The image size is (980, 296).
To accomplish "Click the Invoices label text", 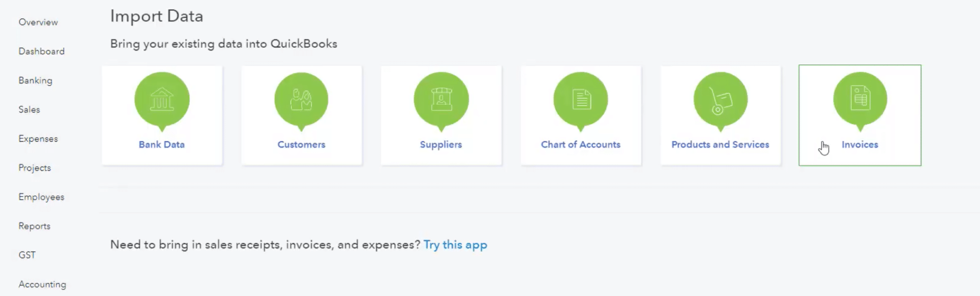I will pos(860,144).
